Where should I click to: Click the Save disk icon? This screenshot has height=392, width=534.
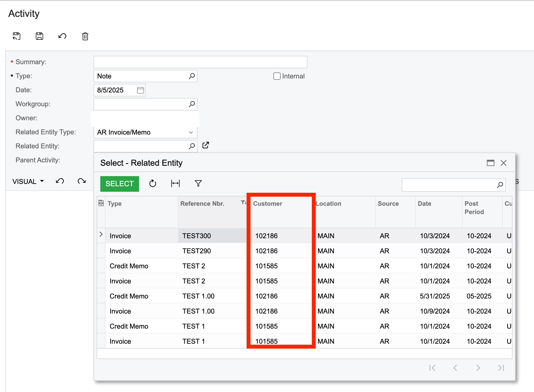[39, 36]
